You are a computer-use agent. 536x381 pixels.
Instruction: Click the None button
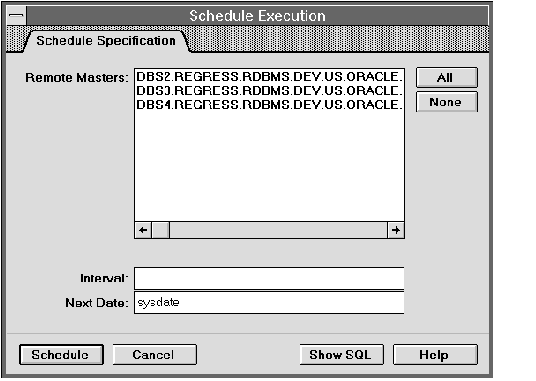(446, 102)
